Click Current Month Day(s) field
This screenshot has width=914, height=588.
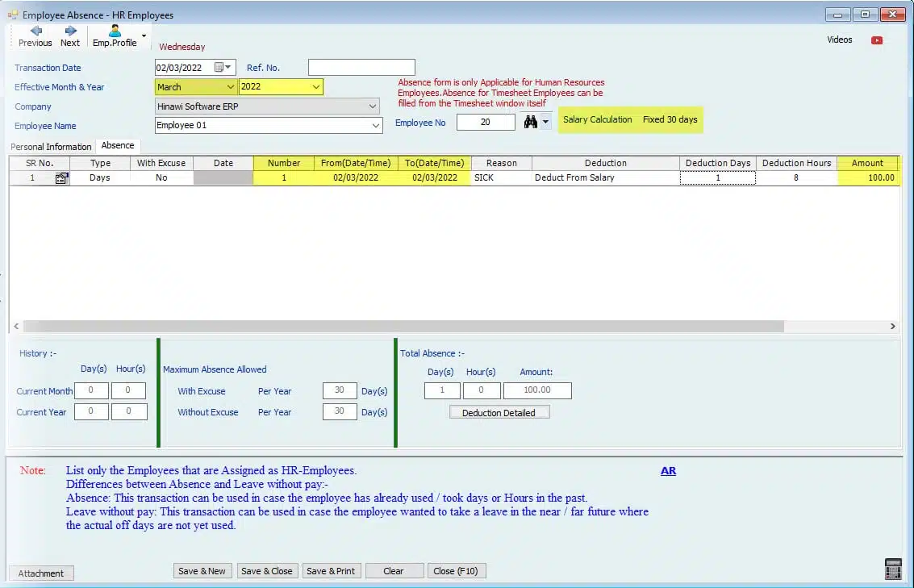click(x=91, y=390)
